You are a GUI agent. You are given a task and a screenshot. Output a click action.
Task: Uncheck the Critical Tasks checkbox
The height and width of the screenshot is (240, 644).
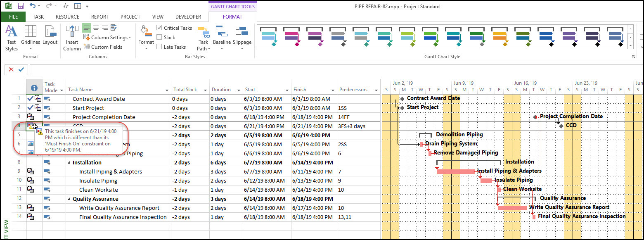[x=159, y=28]
